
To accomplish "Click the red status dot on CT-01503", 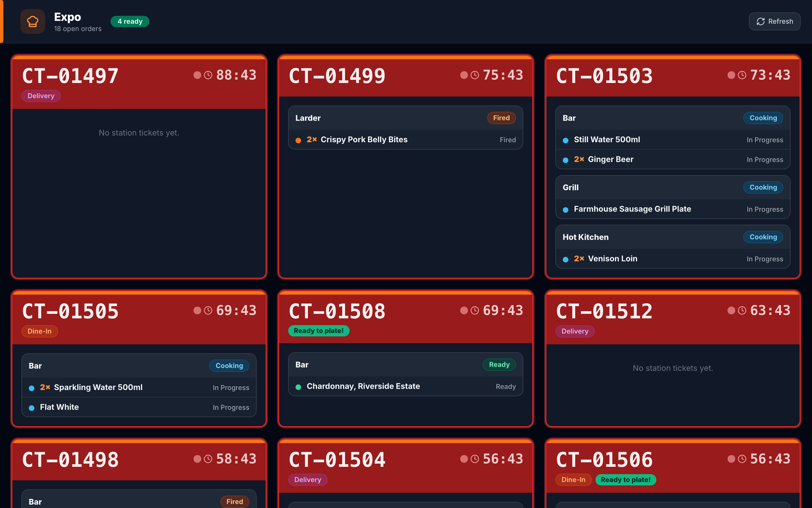I will point(731,75).
